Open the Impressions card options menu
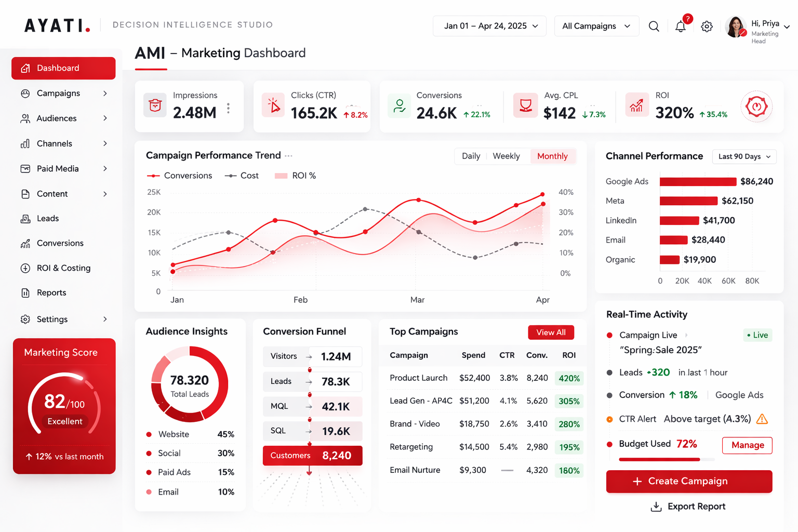798x532 pixels. pyautogui.click(x=228, y=108)
